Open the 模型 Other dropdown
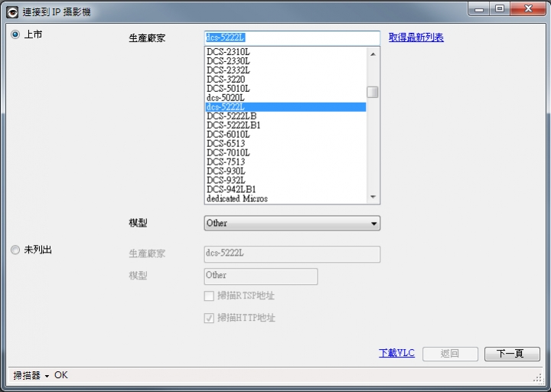This screenshot has height=392, width=551. [292, 224]
